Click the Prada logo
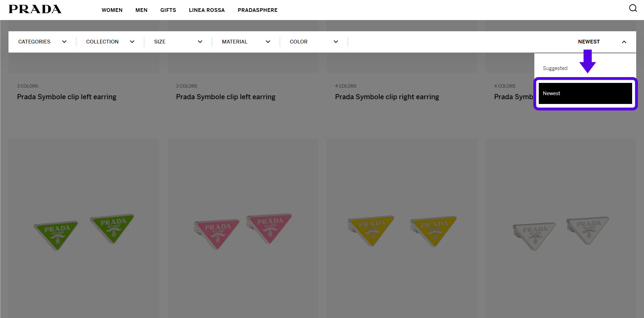This screenshot has height=318, width=644. [x=35, y=9]
